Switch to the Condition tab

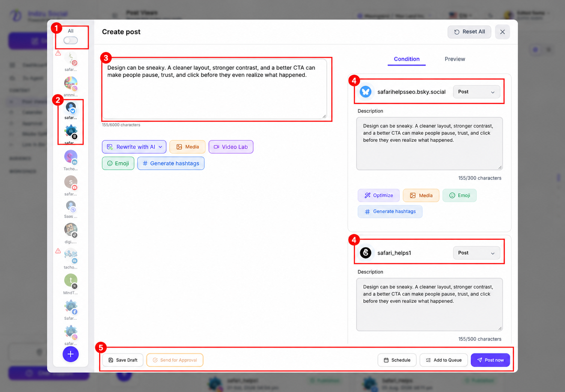pos(407,59)
